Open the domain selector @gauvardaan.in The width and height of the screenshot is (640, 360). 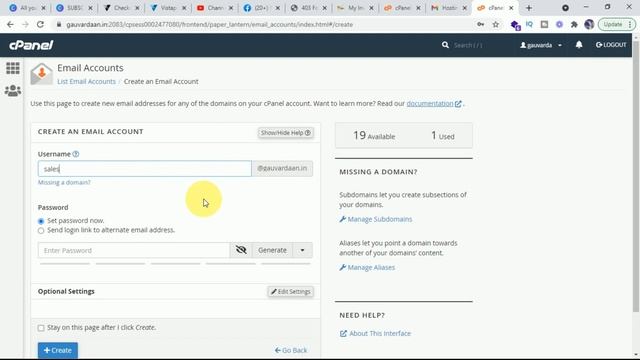[x=282, y=168]
